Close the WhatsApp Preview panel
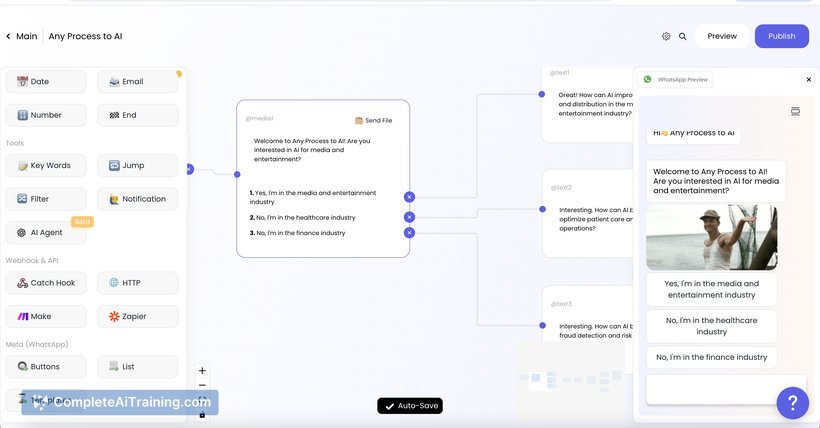The width and height of the screenshot is (820, 428). point(808,80)
